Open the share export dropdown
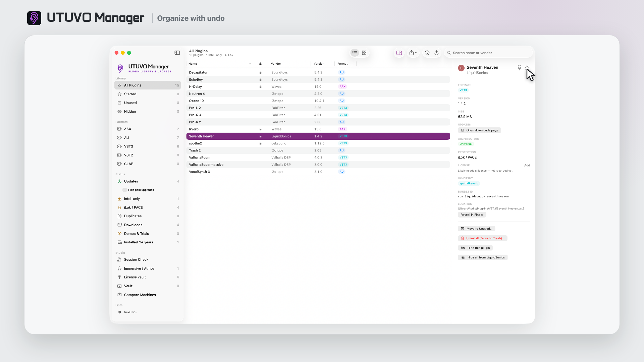The image size is (644, 362). [x=413, y=53]
